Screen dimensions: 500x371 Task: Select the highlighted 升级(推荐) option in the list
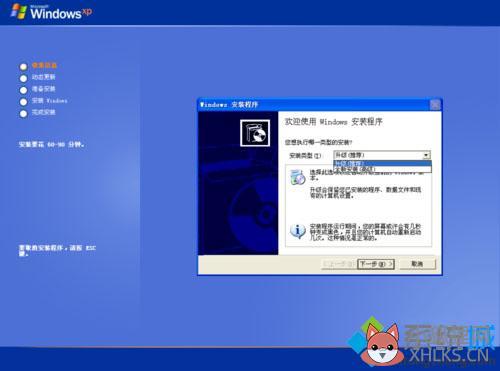coord(382,163)
